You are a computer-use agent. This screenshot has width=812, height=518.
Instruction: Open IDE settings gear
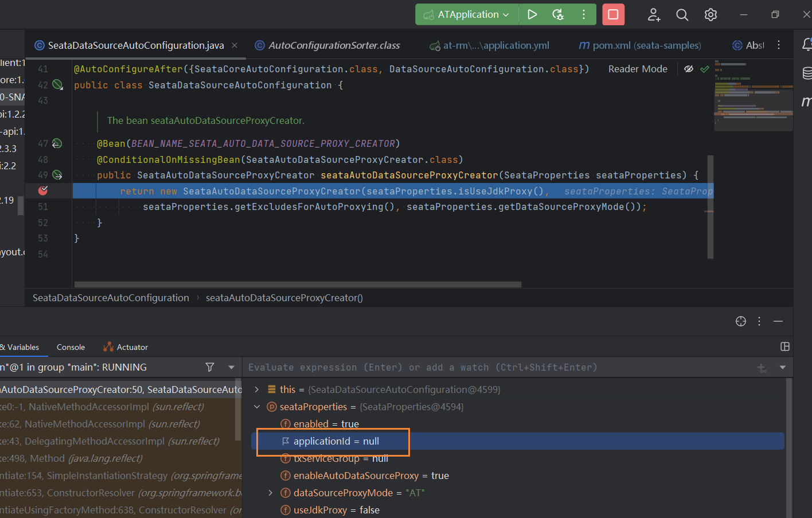(x=710, y=14)
